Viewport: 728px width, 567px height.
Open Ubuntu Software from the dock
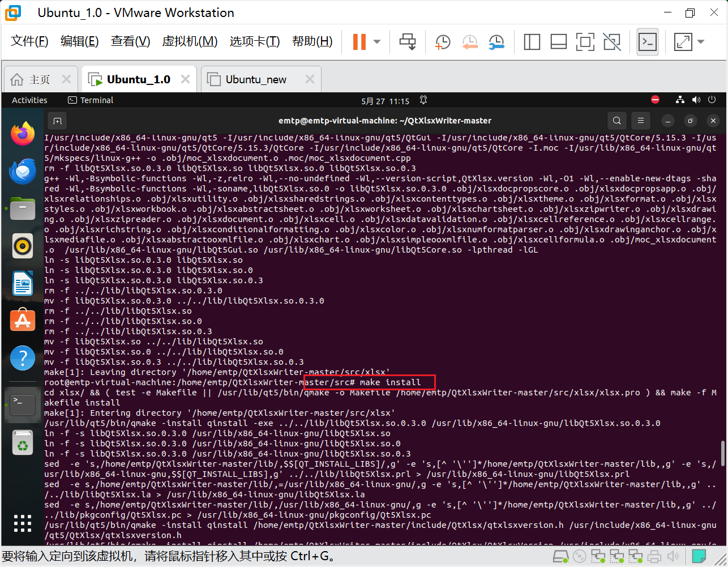pyautogui.click(x=23, y=320)
